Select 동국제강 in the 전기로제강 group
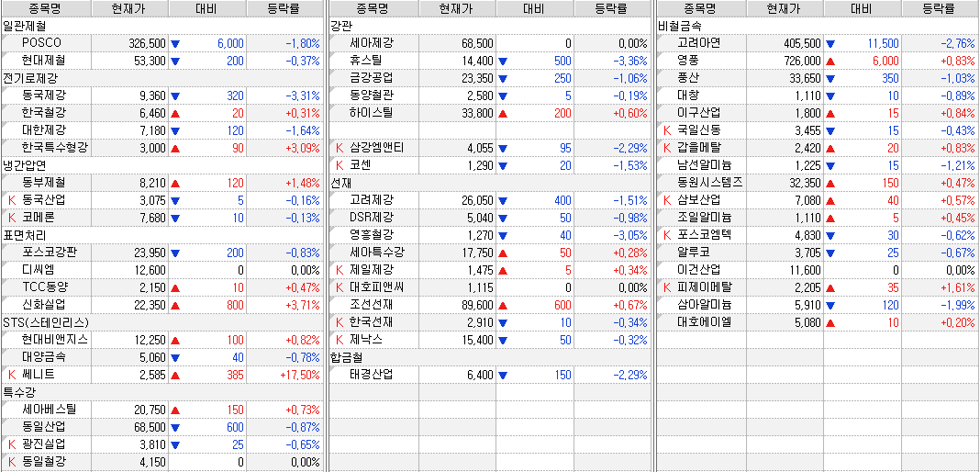Image resolution: width=980 pixels, height=472 pixels. coord(44,96)
